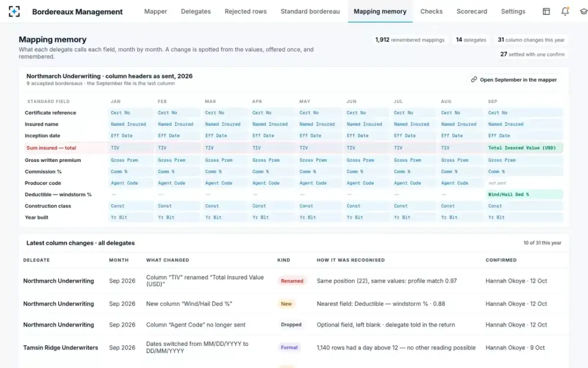Screen dimensions: 588x368
Task: Click the CONFIRMED column header
Action: click(x=501, y=260)
